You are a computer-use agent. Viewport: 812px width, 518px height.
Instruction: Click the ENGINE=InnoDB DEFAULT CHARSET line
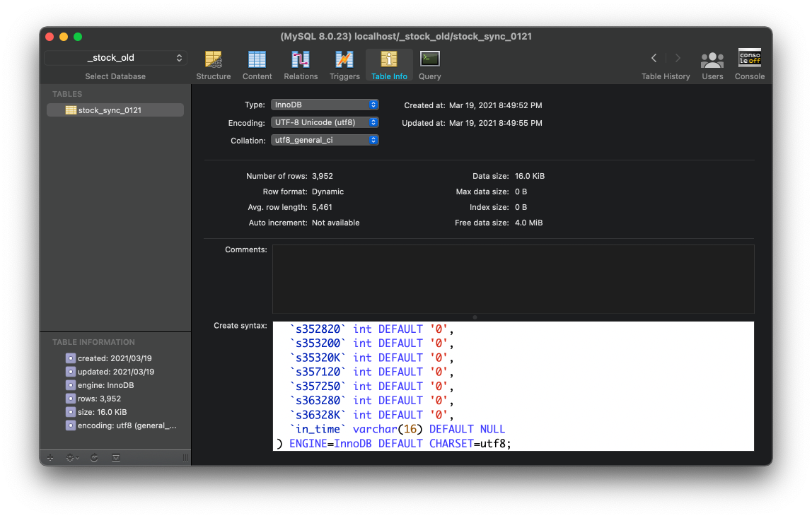pyautogui.click(x=393, y=444)
